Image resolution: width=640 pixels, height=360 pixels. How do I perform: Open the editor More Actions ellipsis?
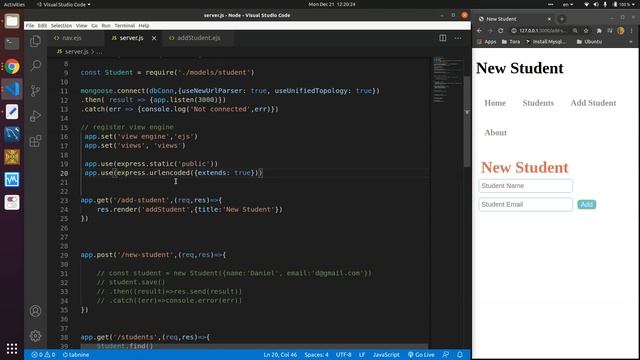click(458, 38)
